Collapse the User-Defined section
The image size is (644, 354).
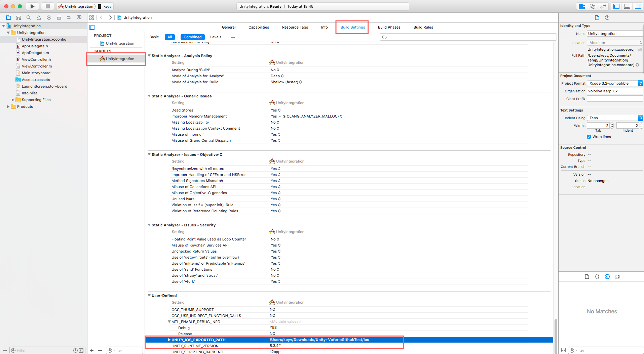(149, 296)
